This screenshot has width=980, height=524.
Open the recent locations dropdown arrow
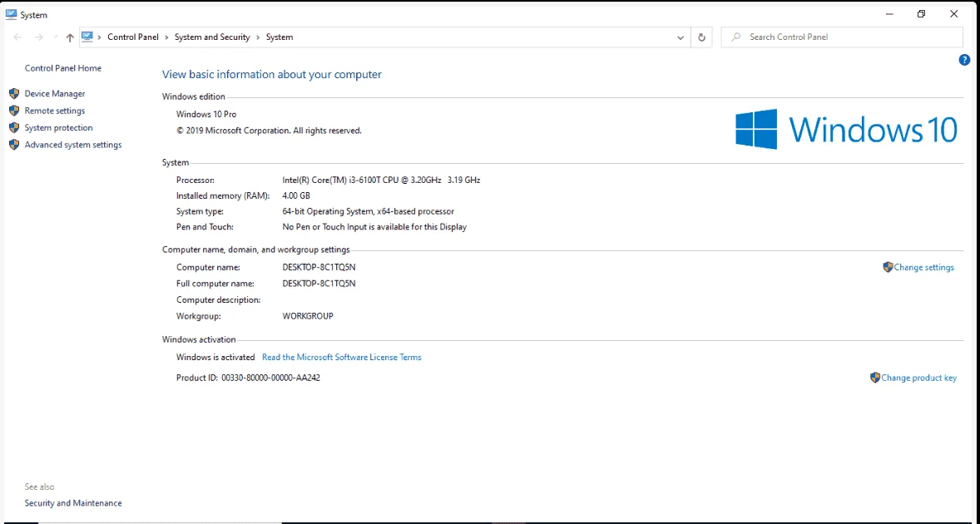click(55, 37)
